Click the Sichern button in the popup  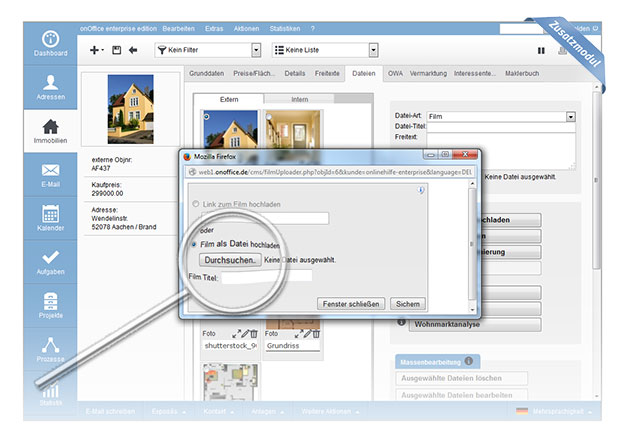click(408, 304)
